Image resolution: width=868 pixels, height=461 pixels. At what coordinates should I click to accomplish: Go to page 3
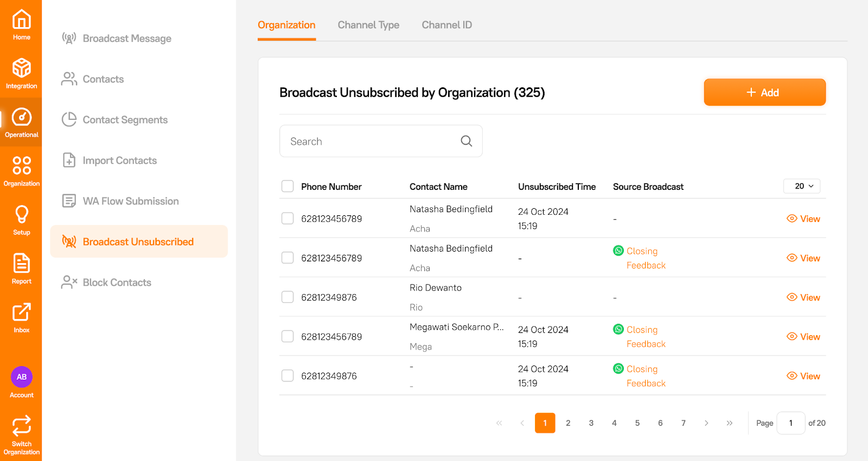pos(591,423)
